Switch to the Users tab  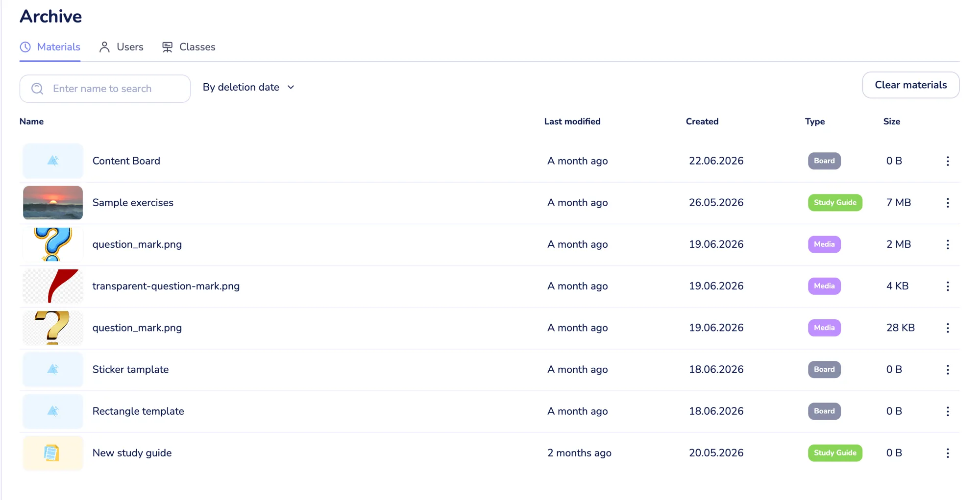pyautogui.click(x=121, y=47)
